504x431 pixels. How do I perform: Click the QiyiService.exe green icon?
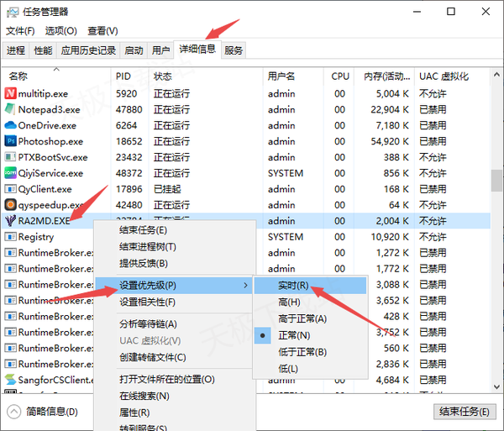pyautogui.click(x=10, y=173)
